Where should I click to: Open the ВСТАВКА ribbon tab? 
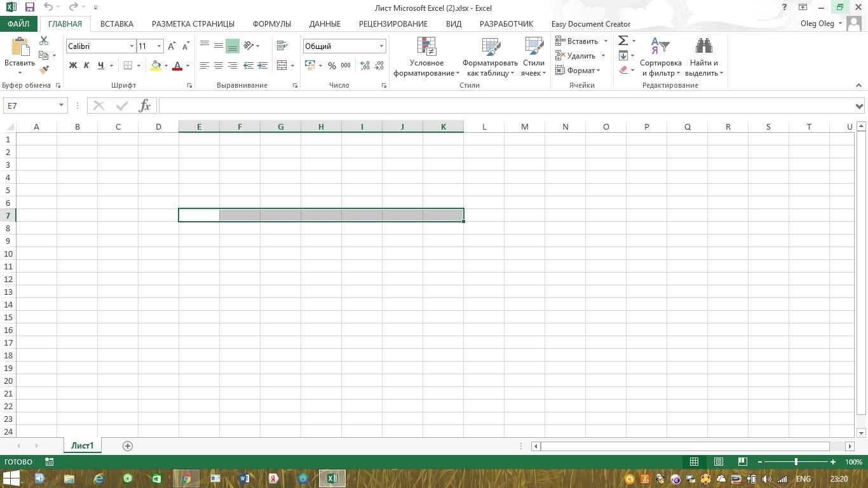[x=117, y=24]
